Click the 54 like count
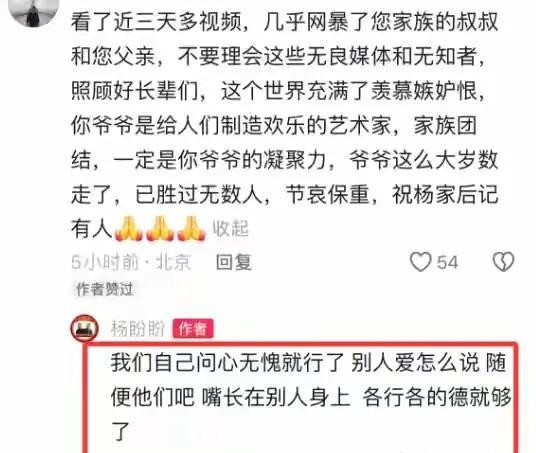536x453 pixels. (x=447, y=262)
